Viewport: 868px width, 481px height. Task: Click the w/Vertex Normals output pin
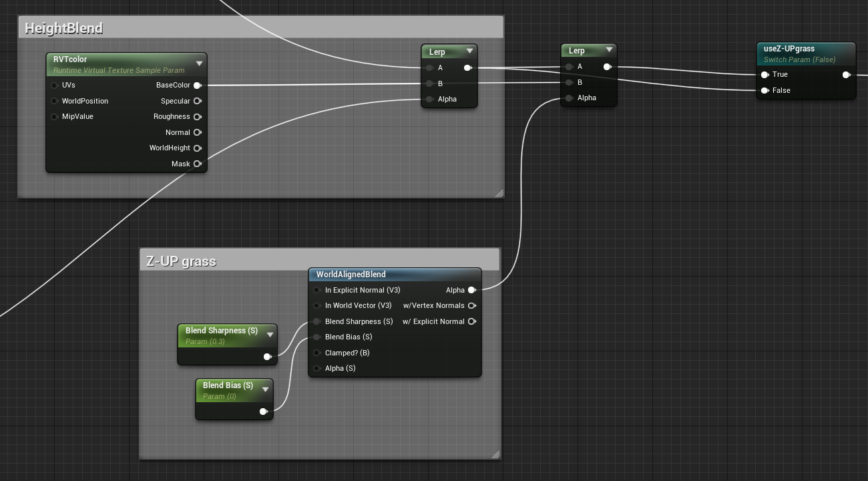pyautogui.click(x=472, y=305)
